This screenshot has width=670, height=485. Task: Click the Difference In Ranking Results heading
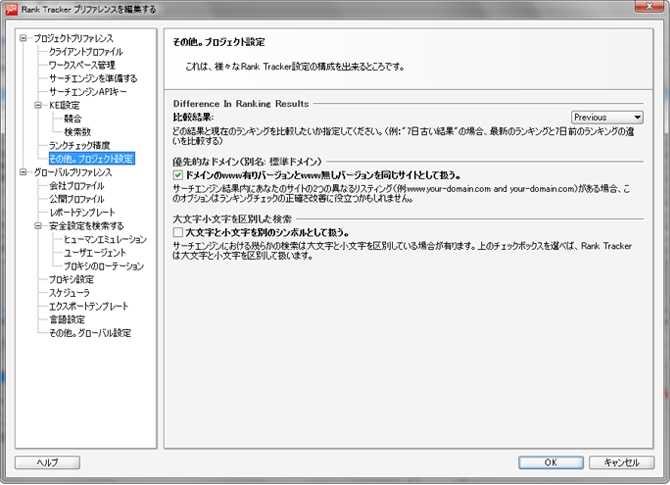coord(241,103)
